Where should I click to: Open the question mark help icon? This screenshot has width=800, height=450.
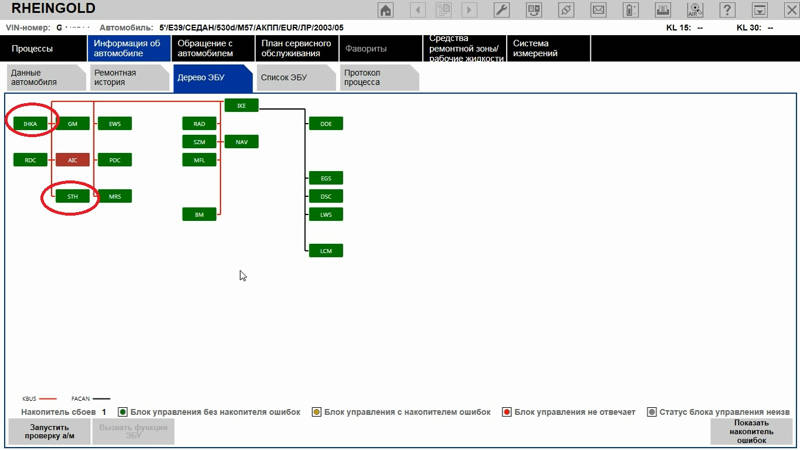[x=727, y=10]
